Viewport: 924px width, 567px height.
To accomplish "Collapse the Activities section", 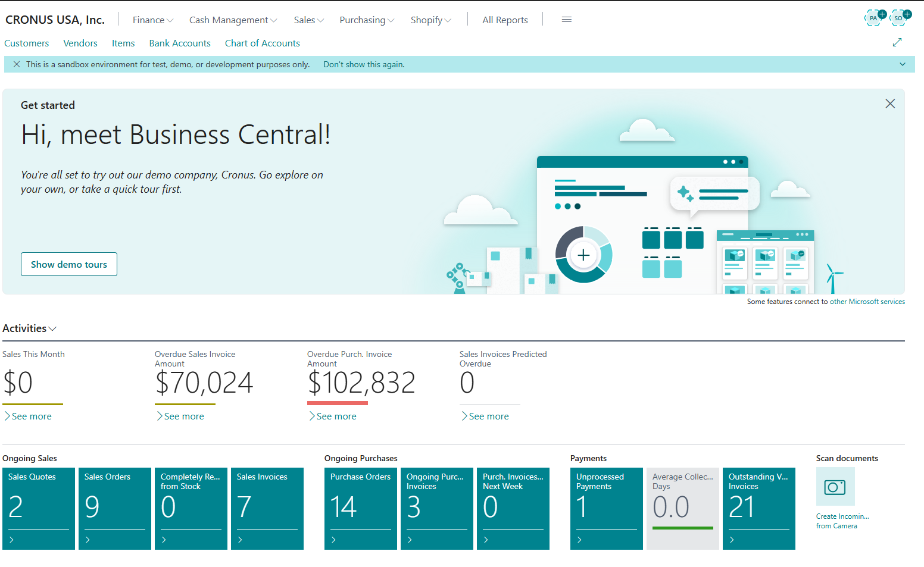I will click(x=52, y=328).
